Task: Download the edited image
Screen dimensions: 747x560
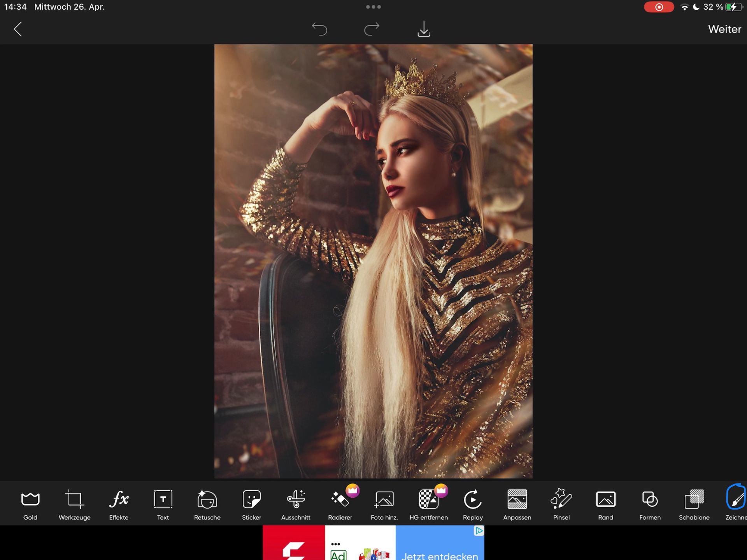Action: pos(424,29)
